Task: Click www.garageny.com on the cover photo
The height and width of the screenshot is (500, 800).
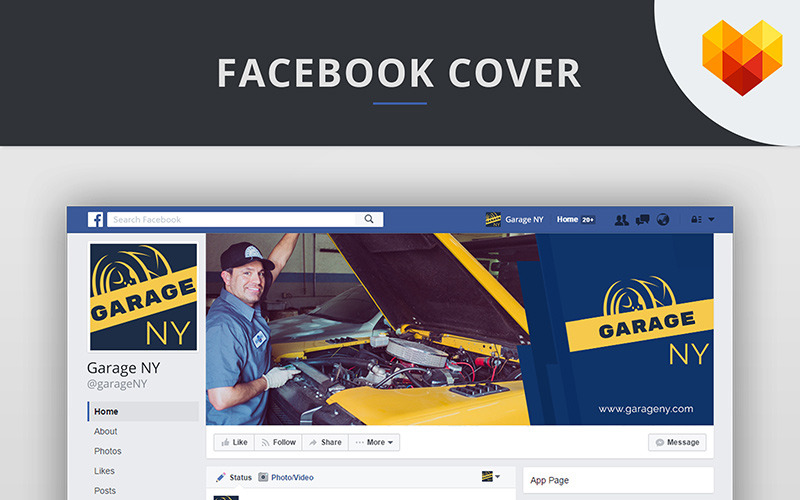Action: tap(645, 409)
